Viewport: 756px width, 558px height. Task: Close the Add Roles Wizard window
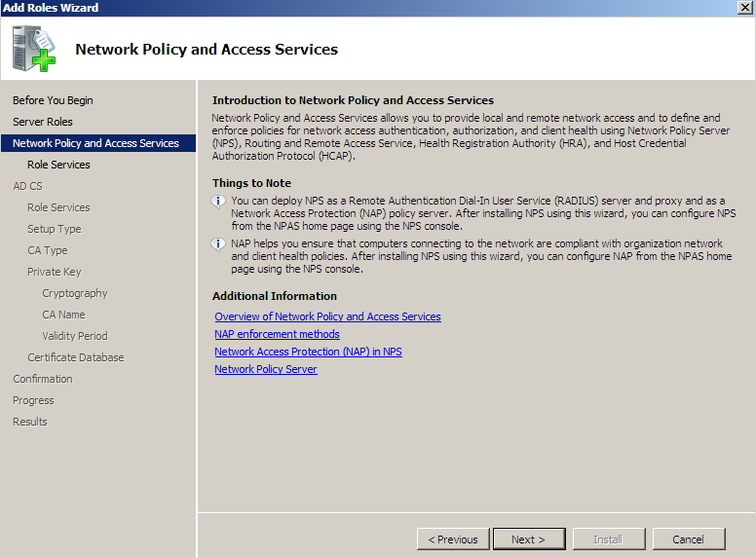(x=745, y=8)
